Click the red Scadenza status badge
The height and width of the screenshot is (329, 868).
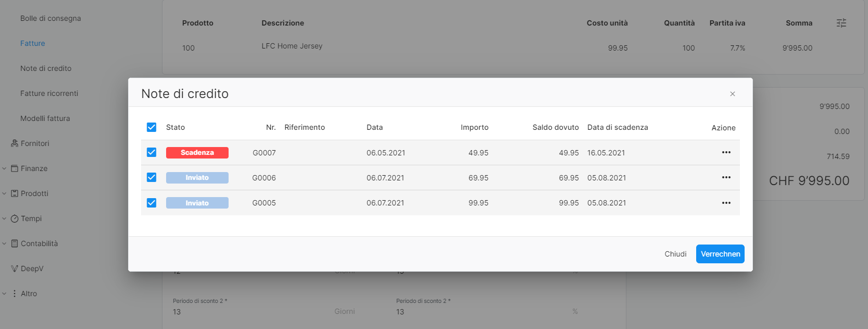(197, 152)
